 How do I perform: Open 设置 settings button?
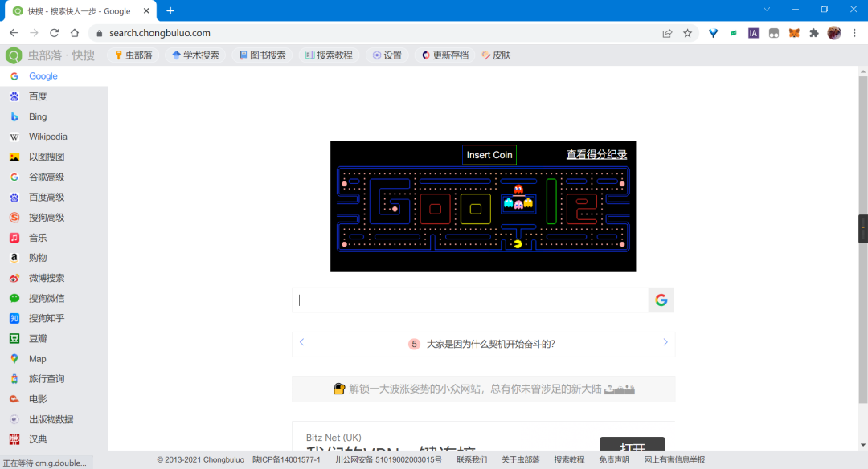coord(387,55)
